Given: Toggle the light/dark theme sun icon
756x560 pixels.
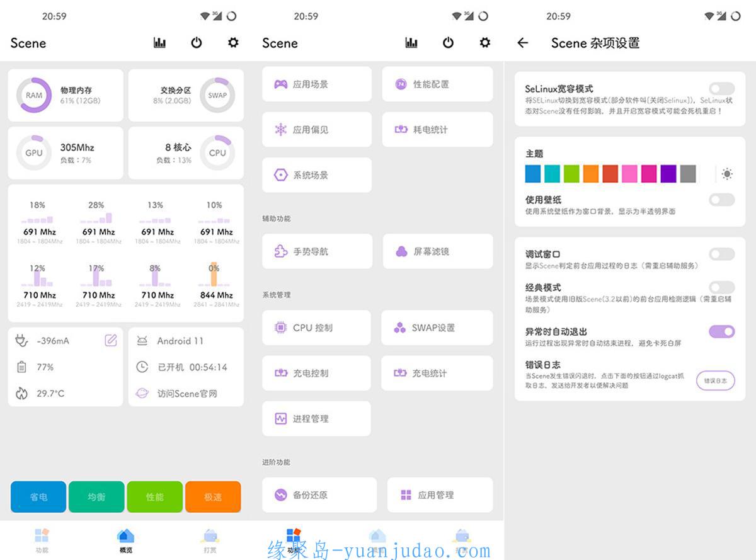Looking at the screenshot, I should point(727,174).
